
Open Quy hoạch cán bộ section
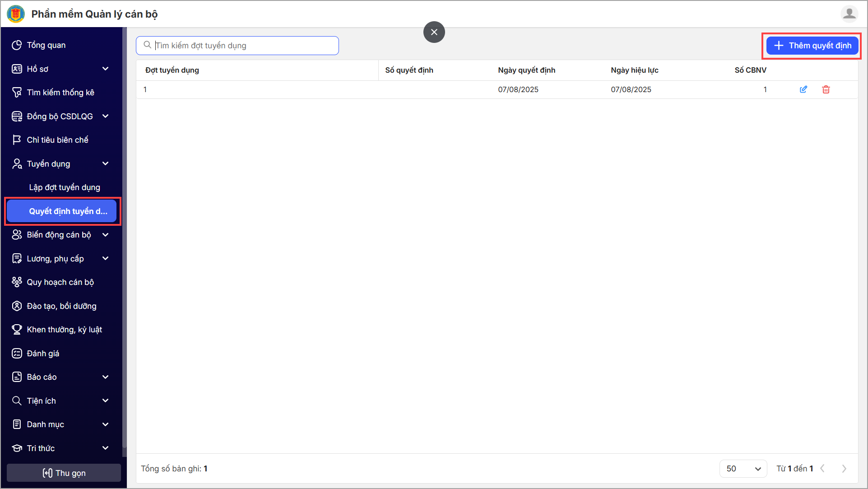point(60,282)
